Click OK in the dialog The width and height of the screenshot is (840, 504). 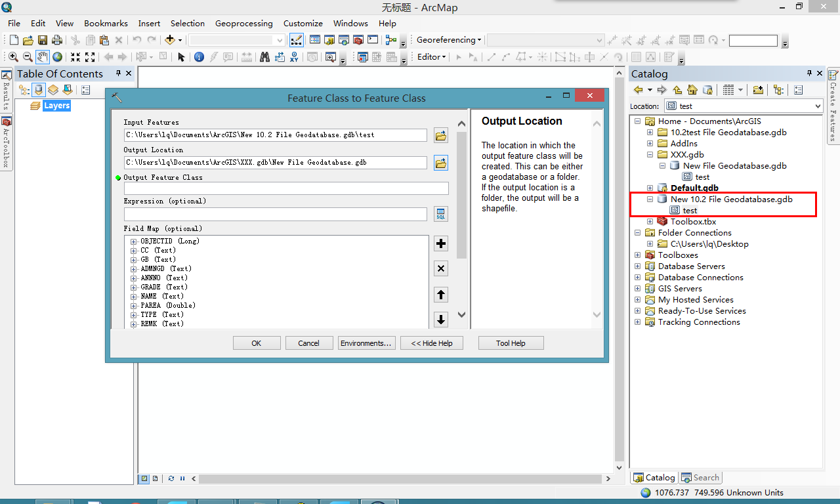257,343
